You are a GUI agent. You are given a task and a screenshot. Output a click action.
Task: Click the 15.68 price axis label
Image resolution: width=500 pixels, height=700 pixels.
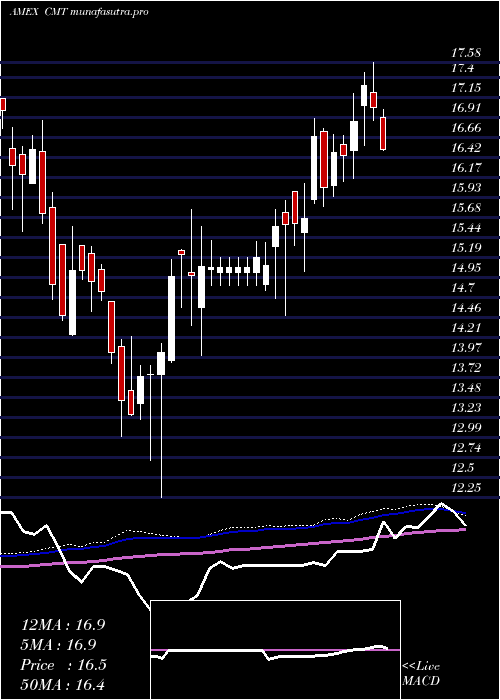tap(466, 208)
